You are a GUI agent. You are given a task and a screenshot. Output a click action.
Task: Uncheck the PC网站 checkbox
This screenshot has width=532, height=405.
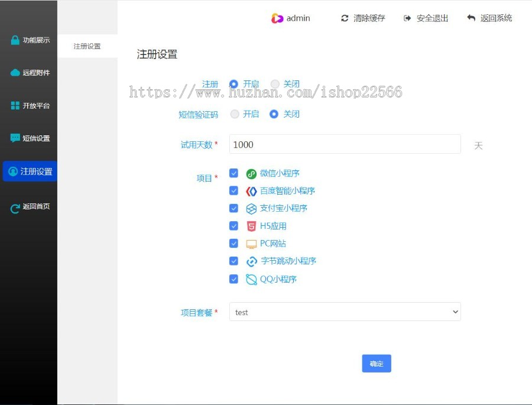(x=233, y=244)
